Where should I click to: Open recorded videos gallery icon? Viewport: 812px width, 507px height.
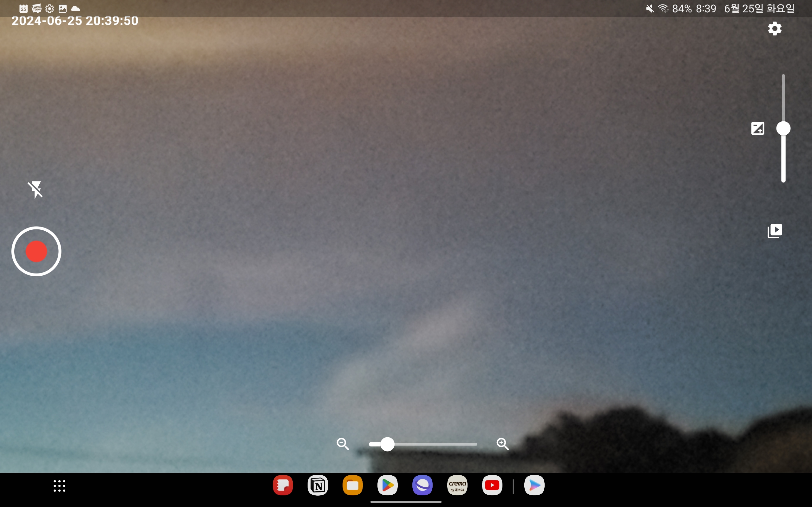point(775,231)
